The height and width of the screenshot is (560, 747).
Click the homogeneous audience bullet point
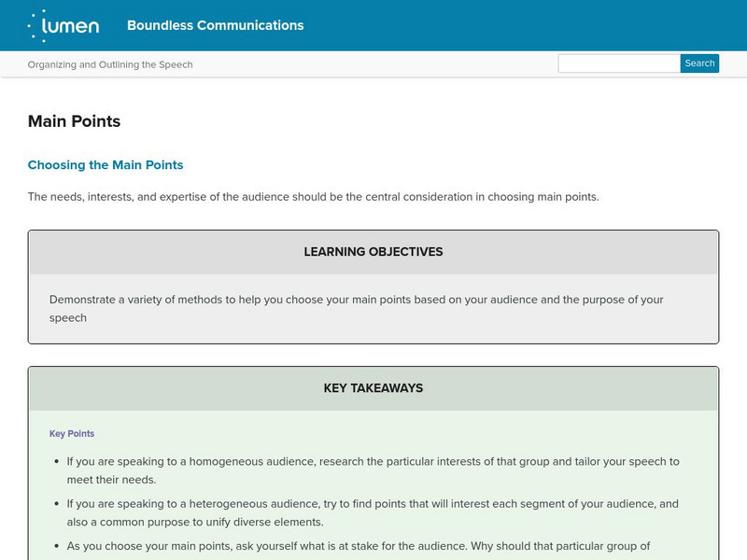click(373, 470)
